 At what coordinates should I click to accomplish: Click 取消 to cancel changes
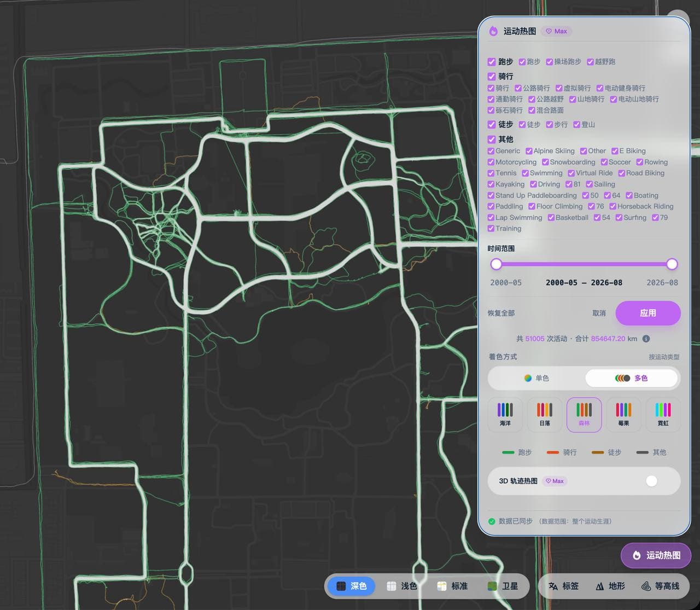click(x=599, y=313)
